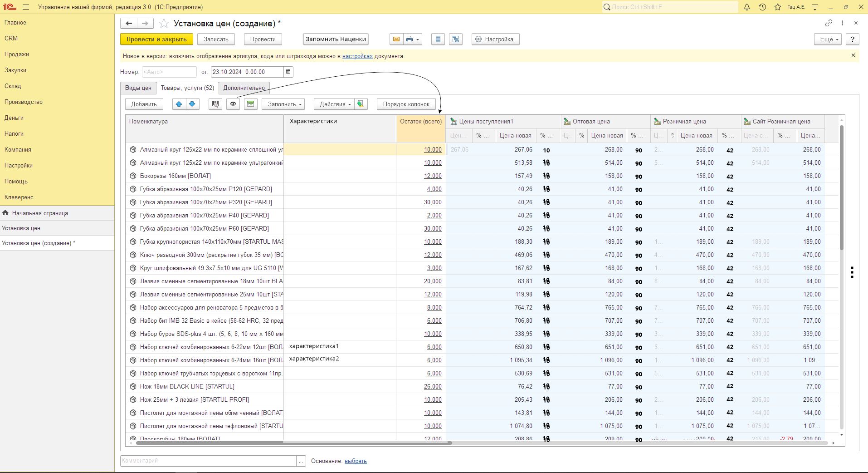
Task: Dismiss the yellow version notice banner
Action: pyautogui.click(x=853, y=55)
